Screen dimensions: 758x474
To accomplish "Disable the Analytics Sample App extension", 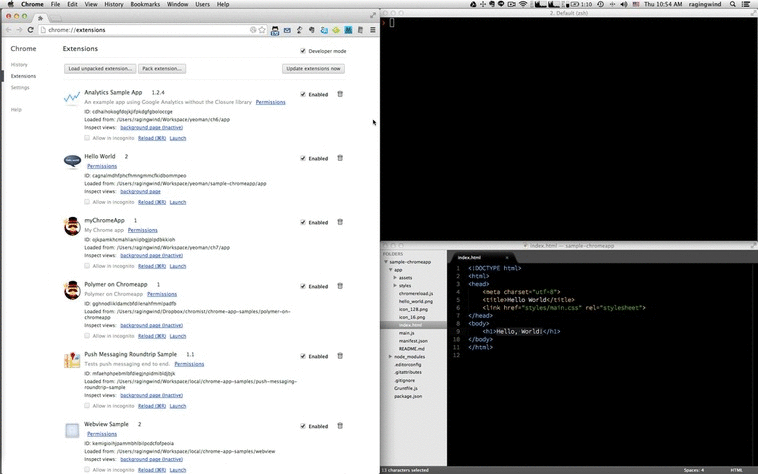I will (x=303, y=94).
